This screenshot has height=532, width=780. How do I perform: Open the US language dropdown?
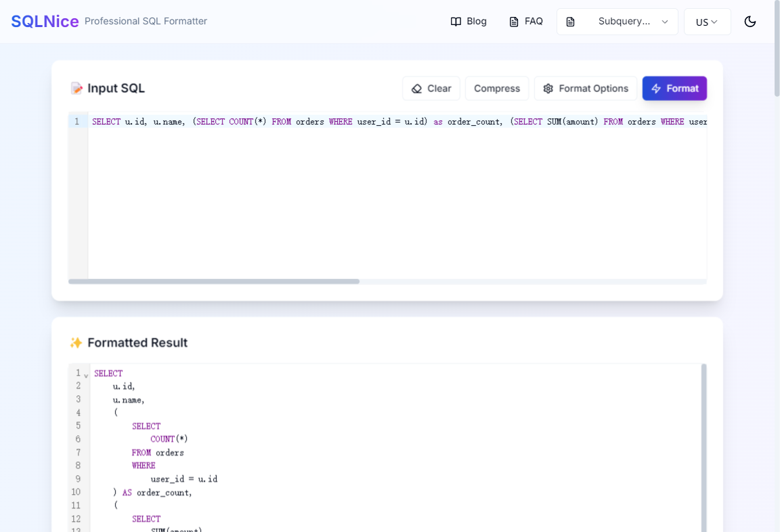tap(707, 21)
